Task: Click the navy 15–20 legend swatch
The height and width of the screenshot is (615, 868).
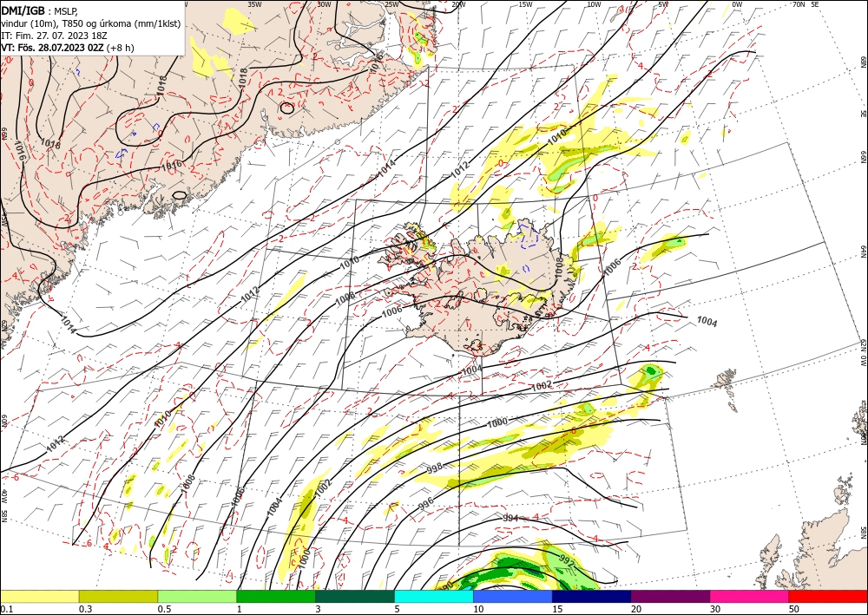Action: coord(591,596)
